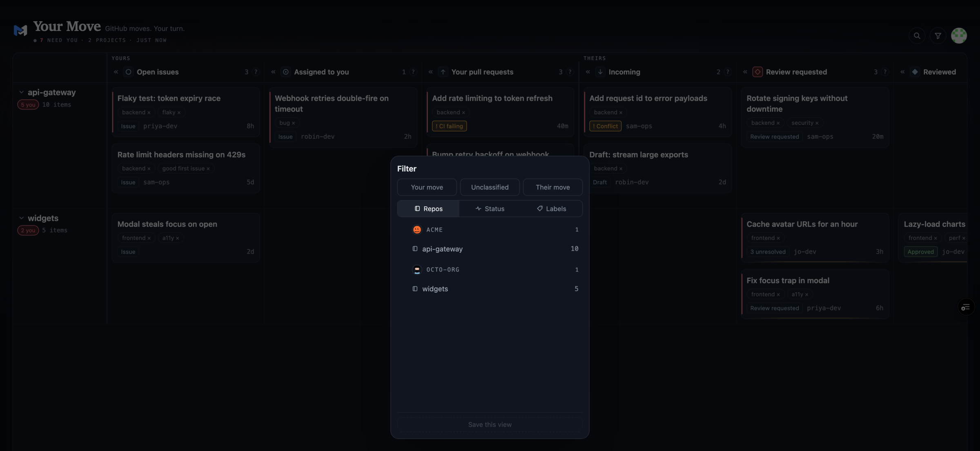Open the Rotate signing keys without downtime card

pyautogui.click(x=815, y=117)
